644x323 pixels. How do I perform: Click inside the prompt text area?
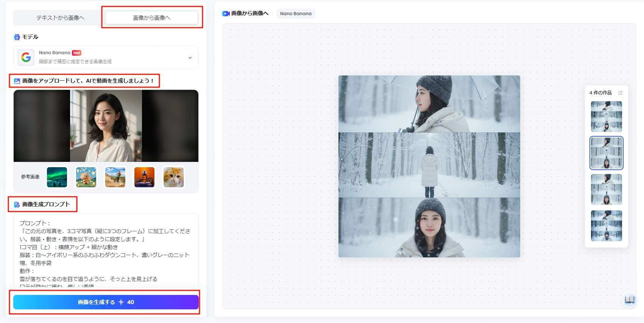pos(106,251)
